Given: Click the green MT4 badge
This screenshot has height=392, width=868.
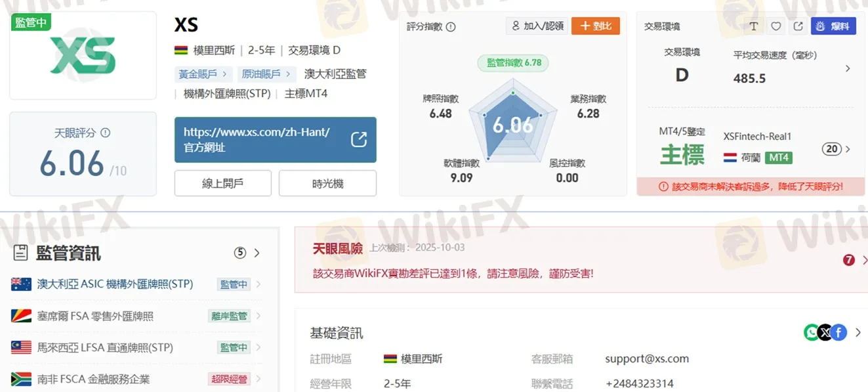Looking at the screenshot, I should point(779,158).
